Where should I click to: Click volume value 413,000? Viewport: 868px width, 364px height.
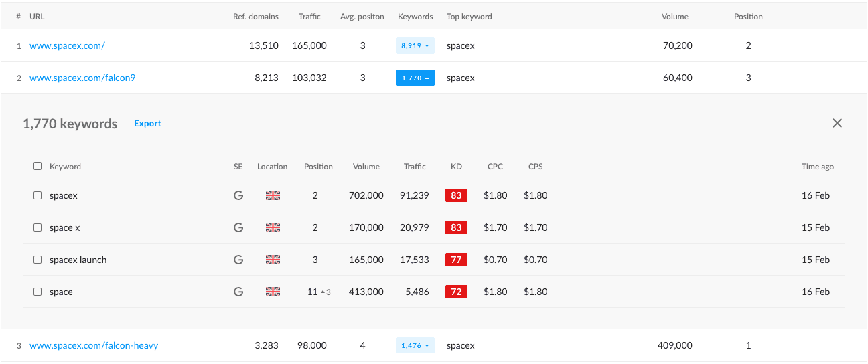pos(366,292)
